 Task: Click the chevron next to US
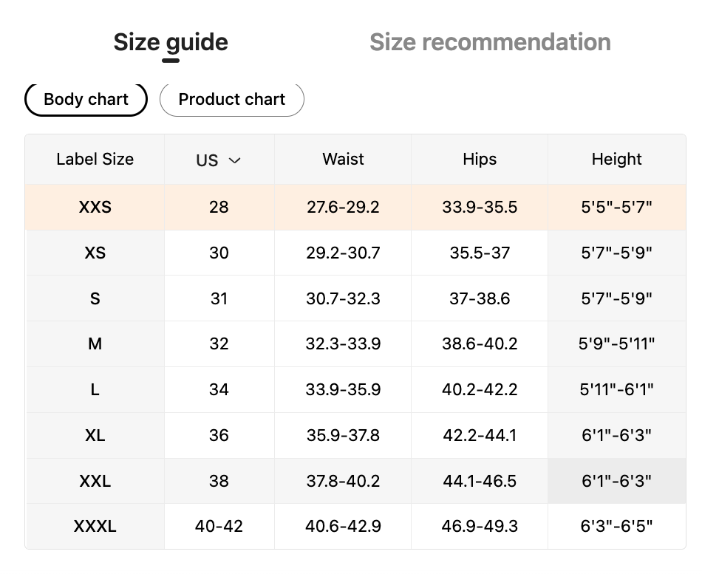click(235, 160)
